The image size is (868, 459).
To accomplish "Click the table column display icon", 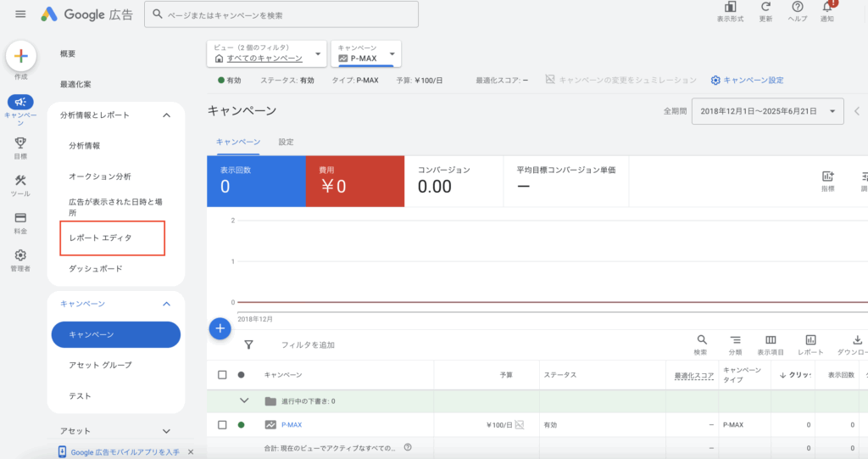I will 771,340.
